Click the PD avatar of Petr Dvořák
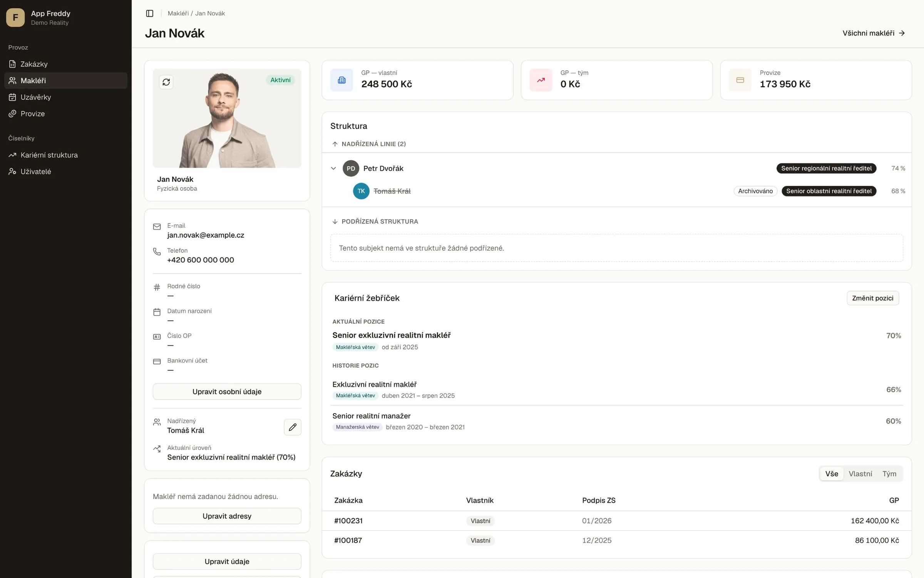 [351, 168]
